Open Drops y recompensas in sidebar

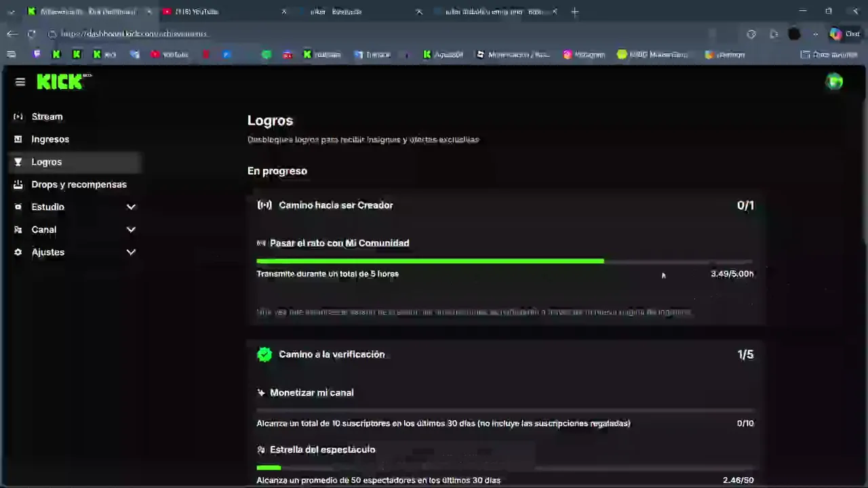point(73,184)
